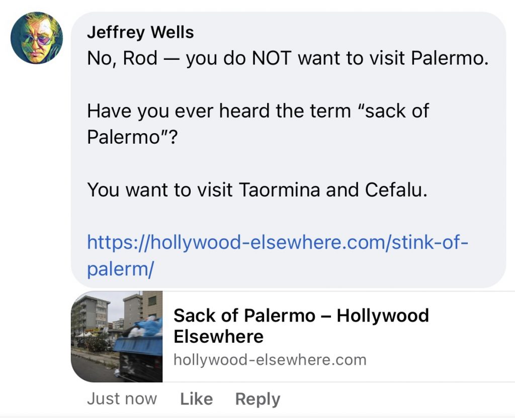Viewport: 515px width, 420px height.
Task: Click the 'palerm/' end of the URL
Action: [x=120, y=269]
